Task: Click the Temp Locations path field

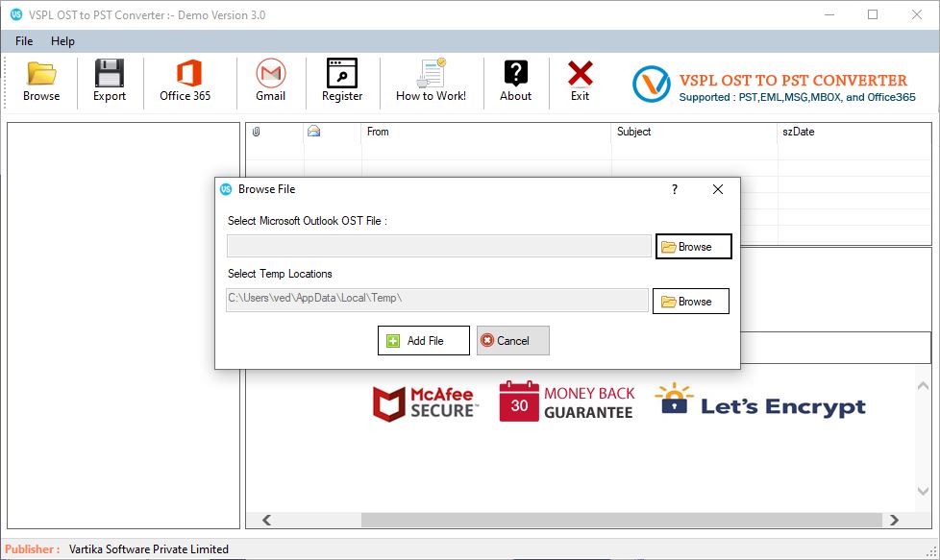Action: click(x=437, y=300)
